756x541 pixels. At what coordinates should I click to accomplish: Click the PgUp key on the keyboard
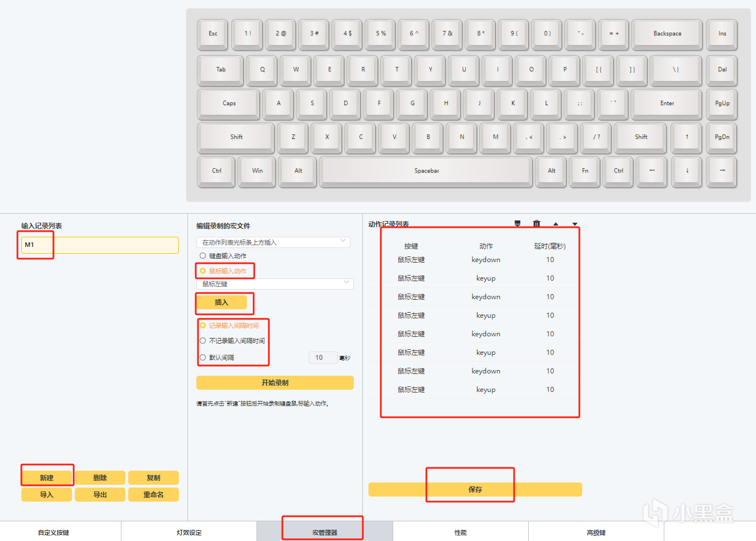pyautogui.click(x=722, y=103)
